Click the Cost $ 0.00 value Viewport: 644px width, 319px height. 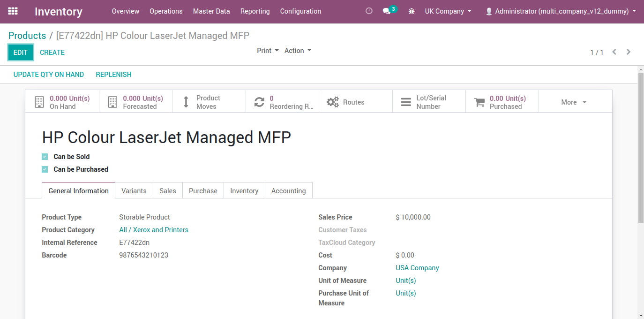click(x=405, y=255)
